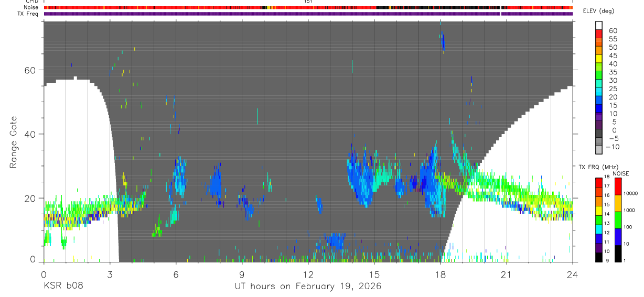Viewport: 644px width, 297px height.
Task: Pick the red NOISE legend swatch above 10000
Action: point(617,186)
